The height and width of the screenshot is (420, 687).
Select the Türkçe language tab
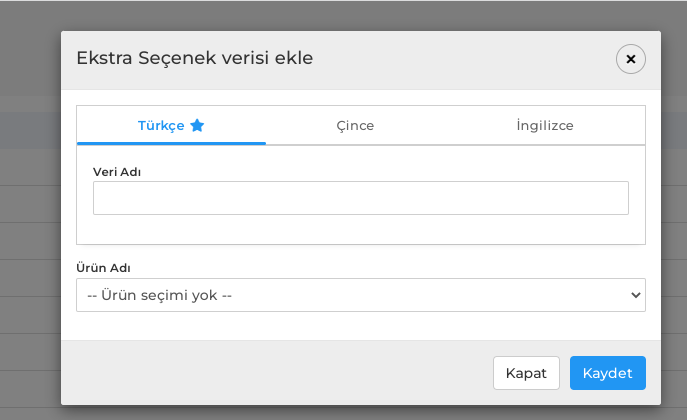[x=171, y=126]
